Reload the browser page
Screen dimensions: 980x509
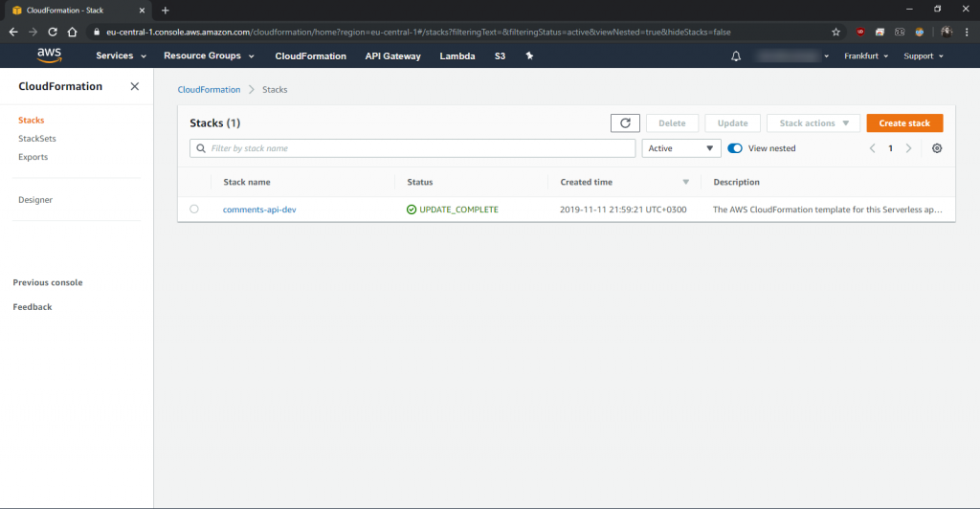pyautogui.click(x=53, y=32)
